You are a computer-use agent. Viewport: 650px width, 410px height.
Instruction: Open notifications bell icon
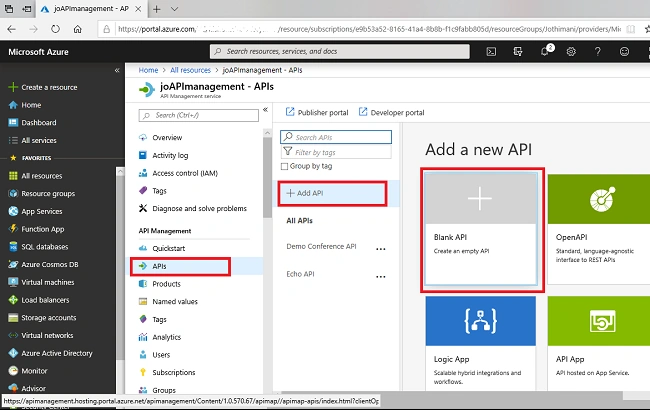coord(546,51)
